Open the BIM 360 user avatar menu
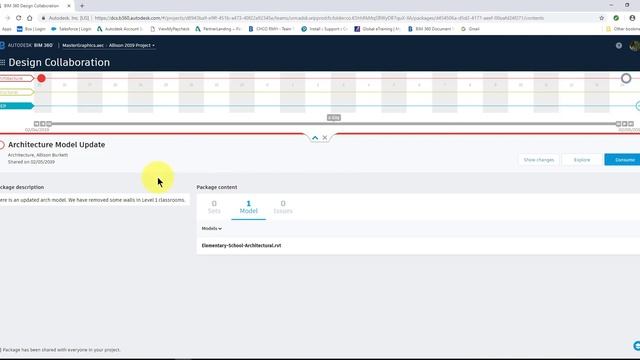The width and height of the screenshot is (640, 360). (x=635, y=46)
